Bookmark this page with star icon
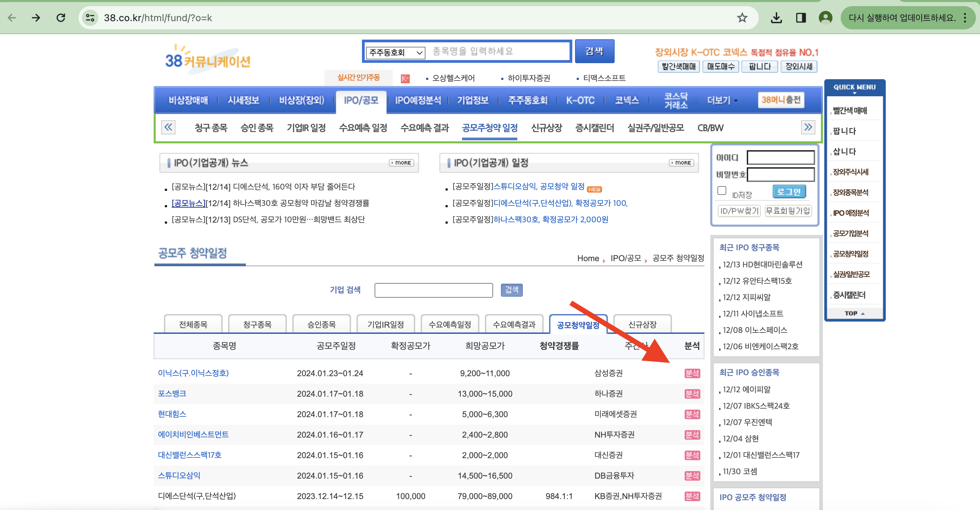980x510 pixels. pyautogui.click(x=742, y=18)
